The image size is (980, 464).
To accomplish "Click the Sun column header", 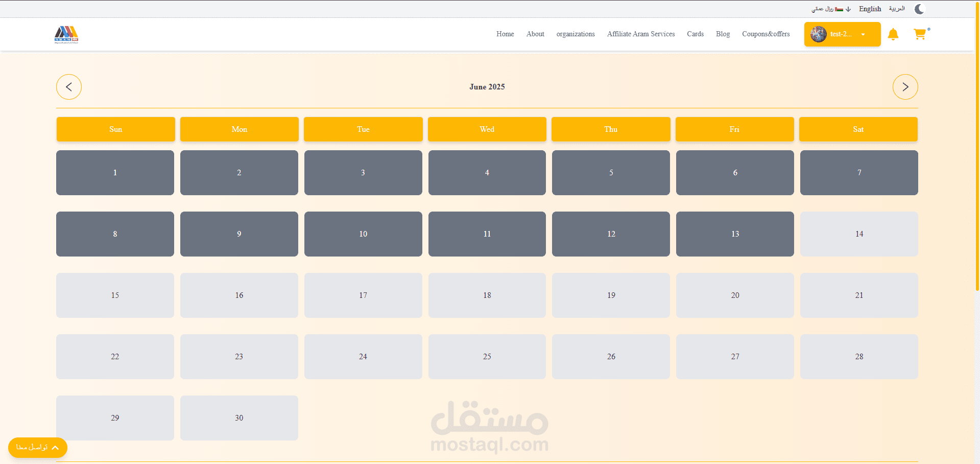I will point(115,129).
